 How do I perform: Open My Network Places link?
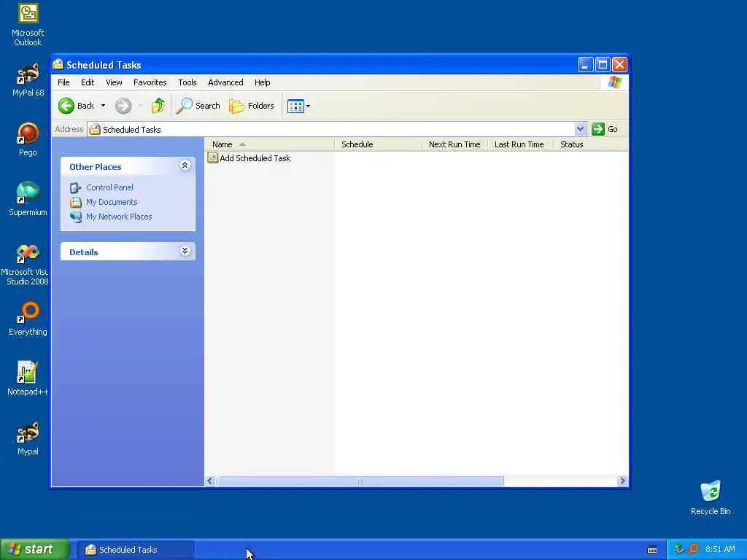point(119,217)
